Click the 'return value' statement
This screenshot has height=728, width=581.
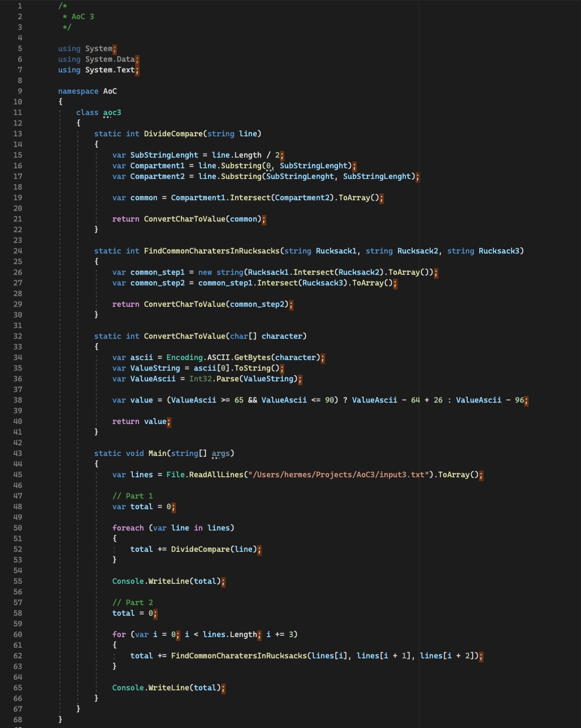coord(139,421)
